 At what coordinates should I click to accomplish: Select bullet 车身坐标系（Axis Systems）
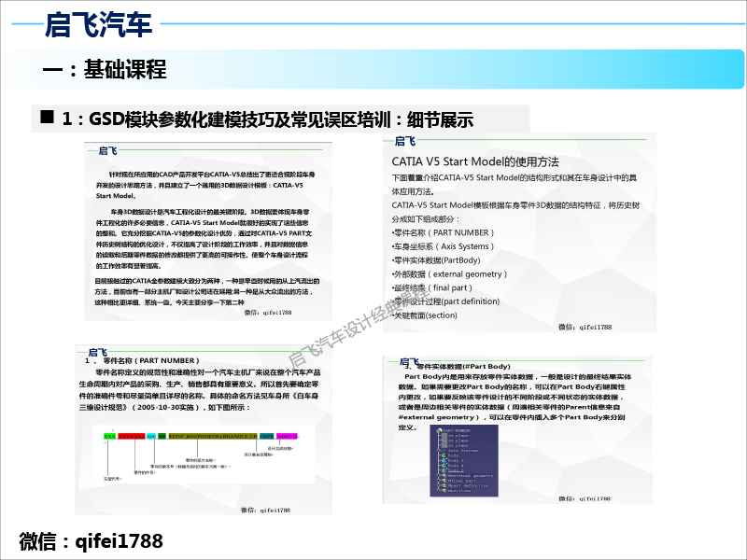443,246
